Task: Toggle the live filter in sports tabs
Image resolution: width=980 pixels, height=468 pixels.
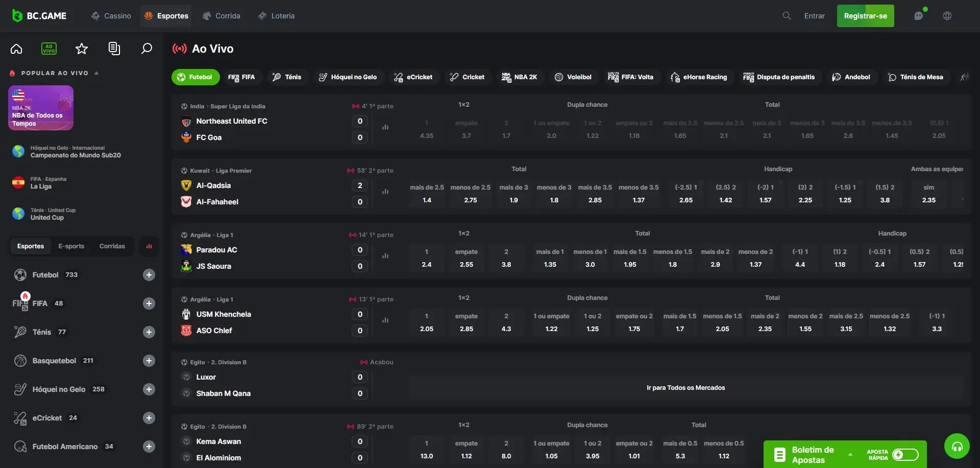Action: pos(149,246)
